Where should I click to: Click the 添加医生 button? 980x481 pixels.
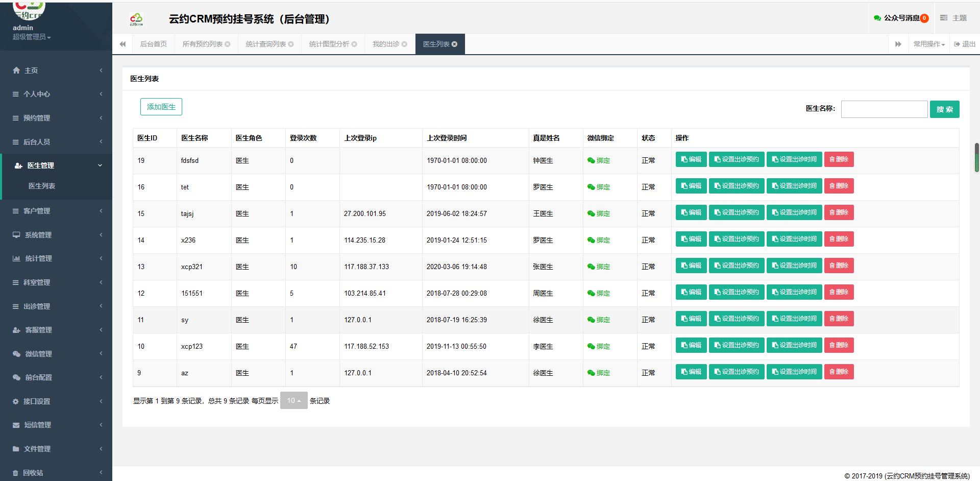pyautogui.click(x=161, y=107)
